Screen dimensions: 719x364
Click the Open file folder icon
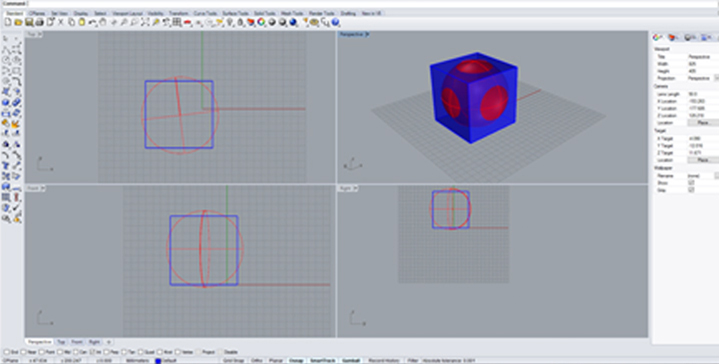pyautogui.click(x=18, y=22)
